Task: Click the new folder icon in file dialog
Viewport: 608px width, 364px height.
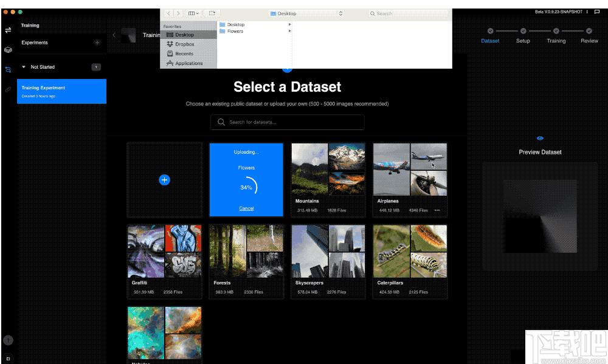Action: tap(212, 13)
